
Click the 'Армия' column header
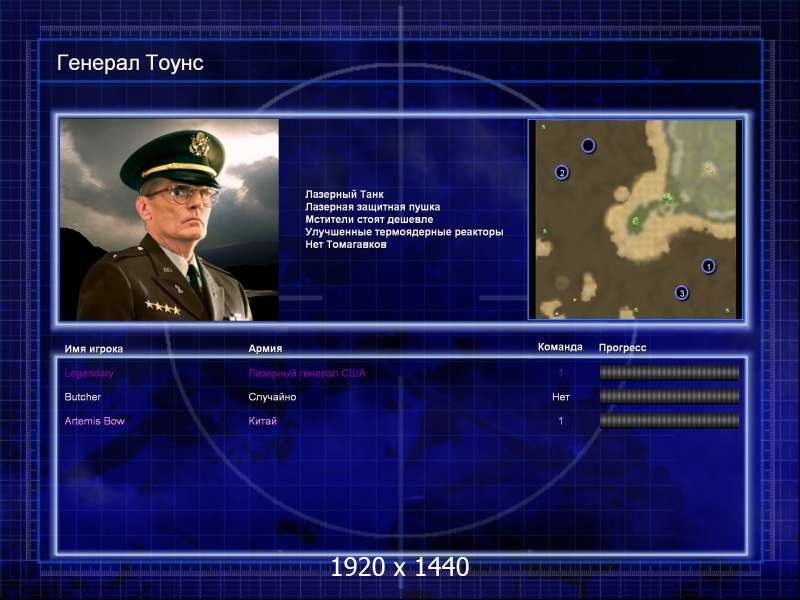(265, 348)
